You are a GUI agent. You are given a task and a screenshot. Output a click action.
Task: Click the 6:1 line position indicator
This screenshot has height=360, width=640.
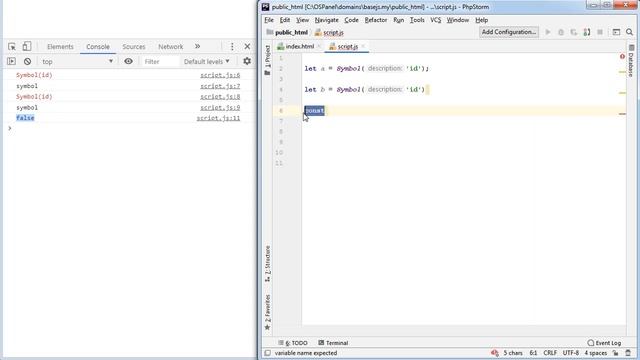click(x=533, y=353)
